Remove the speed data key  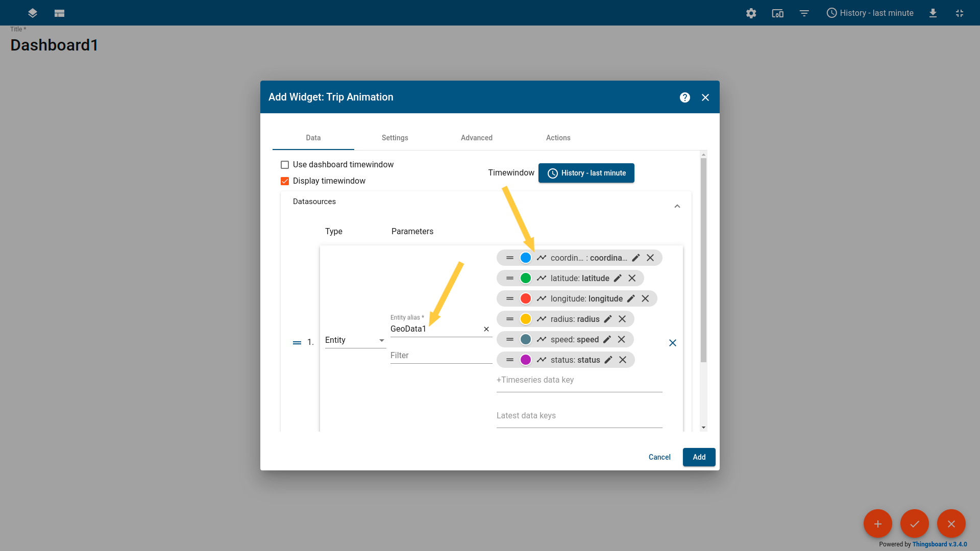coord(621,339)
